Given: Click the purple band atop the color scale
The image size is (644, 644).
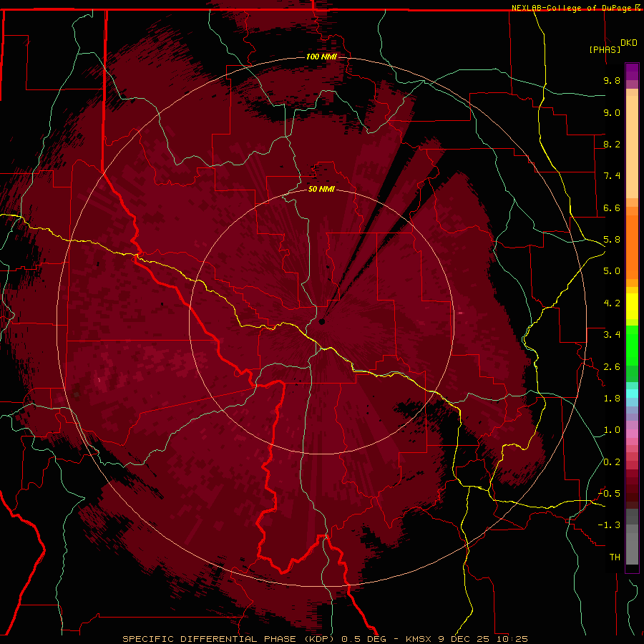Looking at the screenshot, I should pyautogui.click(x=632, y=72).
